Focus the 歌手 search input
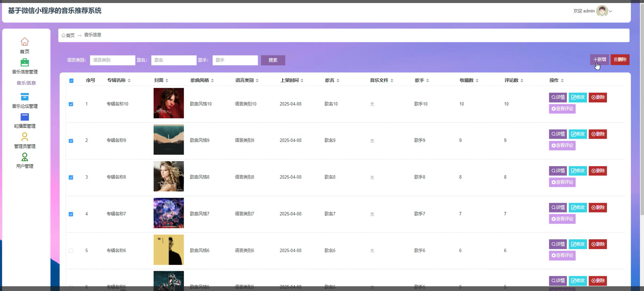This screenshot has height=291, width=644. tap(235, 60)
